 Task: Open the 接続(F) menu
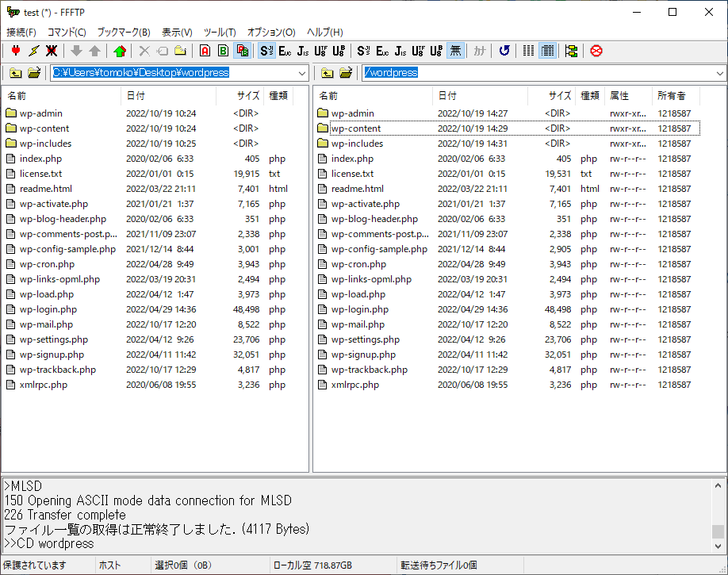coord(21,32)
